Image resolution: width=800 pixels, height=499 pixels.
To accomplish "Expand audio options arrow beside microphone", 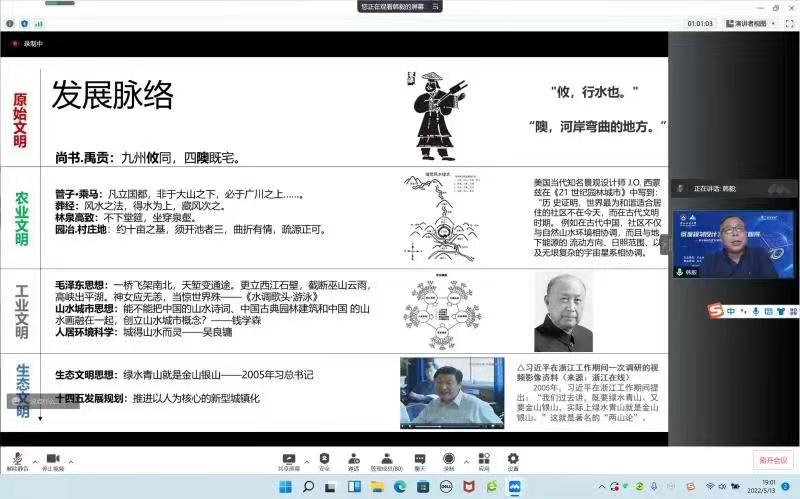I will click(34, 462).
